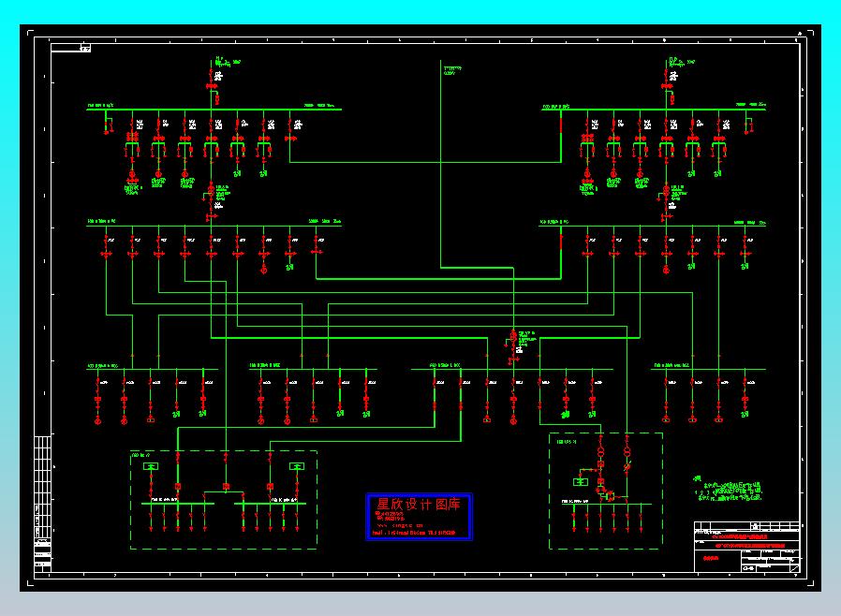Image resolution: width=841 pixels, height=616 pixels.
Task: Select the vertical green feeder line at top center
Action: coord(441,164)
